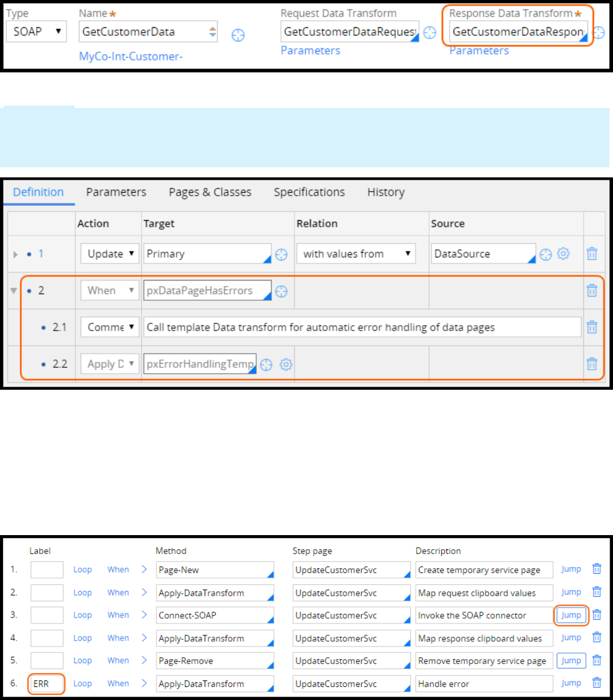
Task: Open Name GetCustomerData combo arrows
Action: (212, 31)
